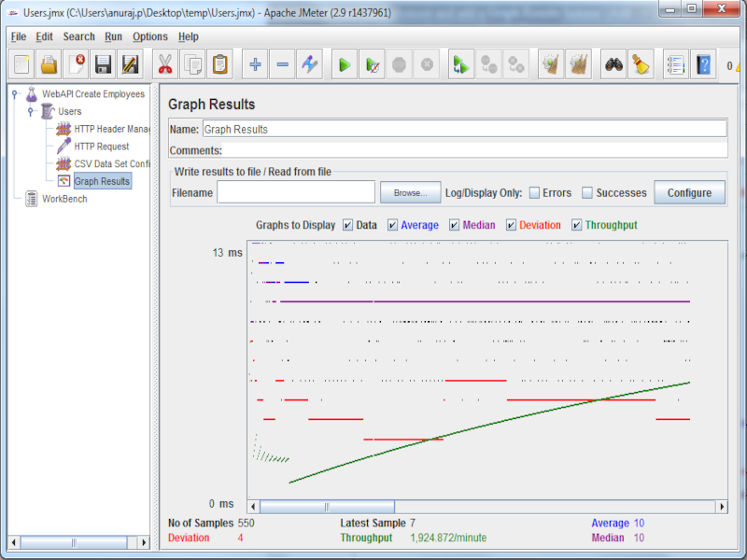Click the Copy icon
Screen dimensions: 747x560
[192, 63]
